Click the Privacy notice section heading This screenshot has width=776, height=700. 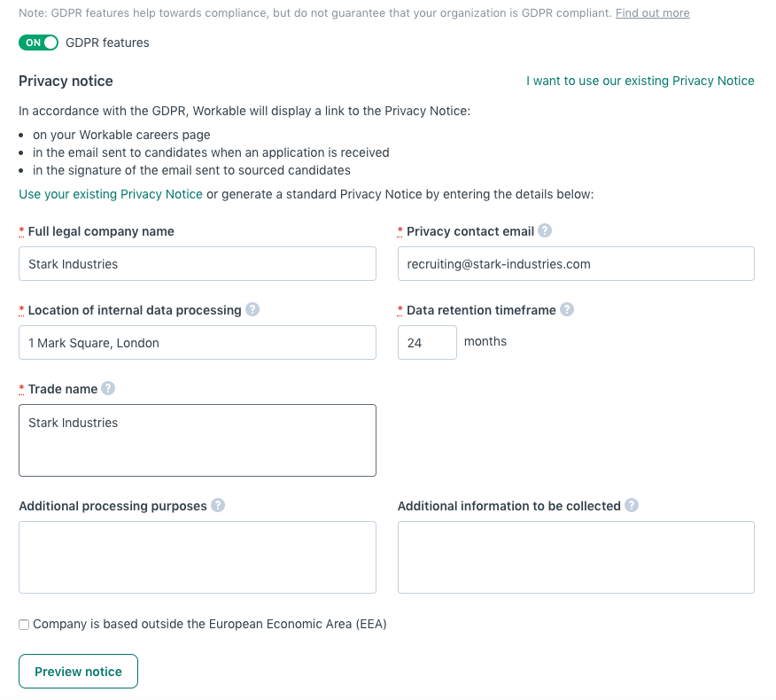[66, 81]
